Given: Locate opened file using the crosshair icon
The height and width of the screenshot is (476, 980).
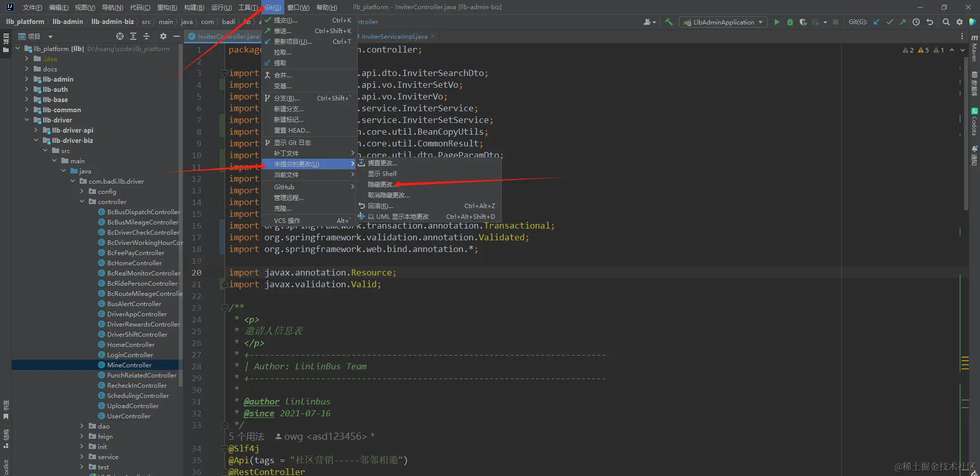Looking at the screenshot, I should (x=120, y=36).
